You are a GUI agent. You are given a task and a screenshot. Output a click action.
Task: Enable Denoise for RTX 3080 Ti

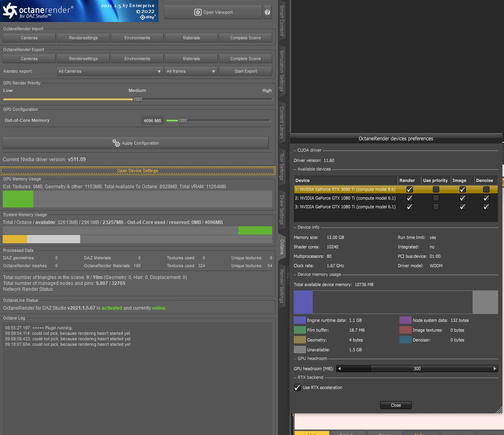pyautogui.click(x=486, y=189)
